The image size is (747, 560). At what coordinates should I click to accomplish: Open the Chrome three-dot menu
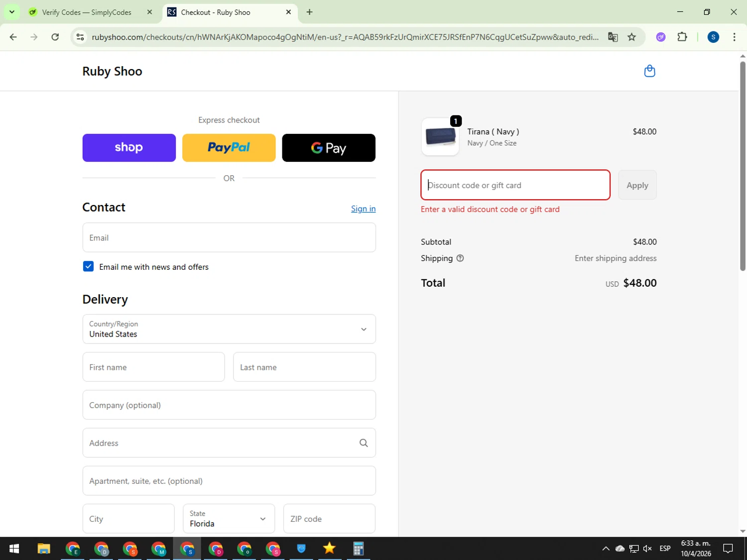tap(734, 37)
